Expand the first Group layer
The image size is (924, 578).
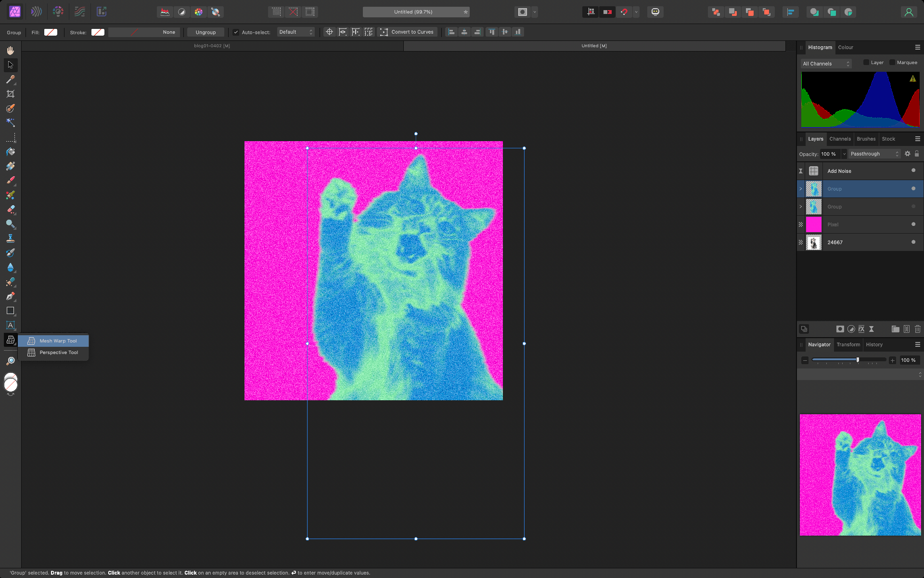point(800,188)
